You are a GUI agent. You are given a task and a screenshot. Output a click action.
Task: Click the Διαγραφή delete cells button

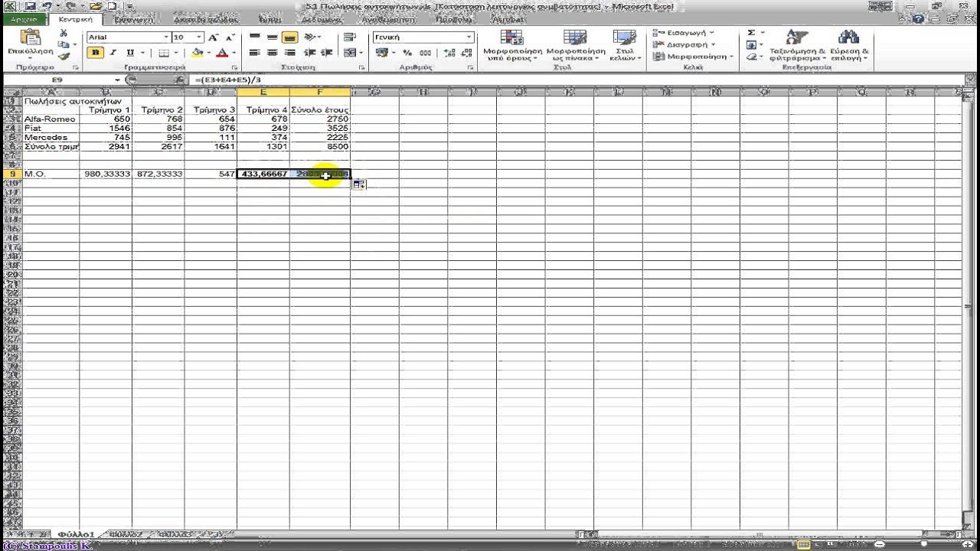click(684, 44)
